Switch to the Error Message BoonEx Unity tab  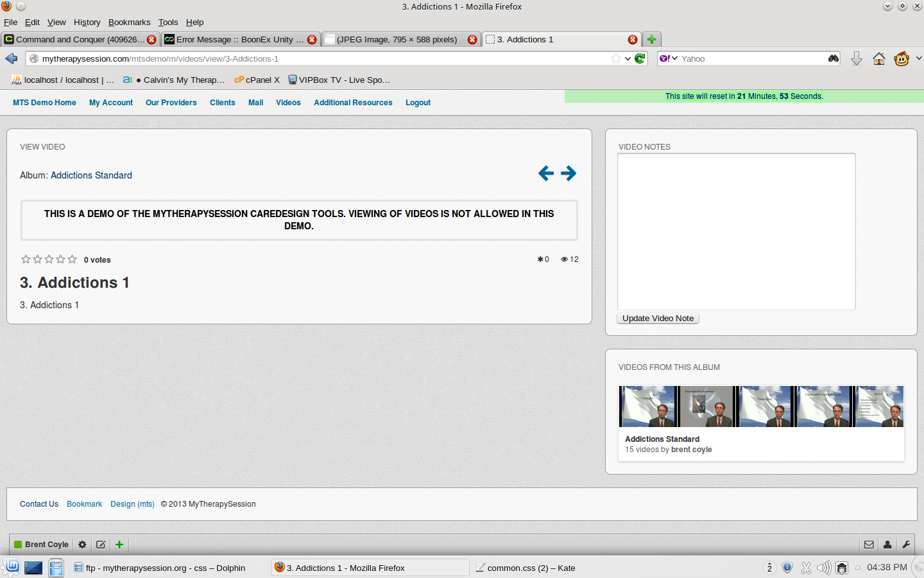pyautogui.click(x=234, y=39)
